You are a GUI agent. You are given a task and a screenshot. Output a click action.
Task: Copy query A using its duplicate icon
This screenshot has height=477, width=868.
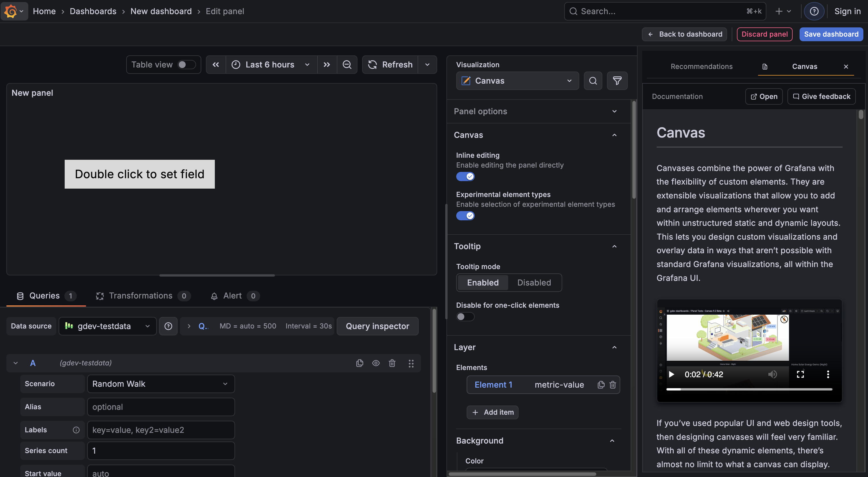360,363
